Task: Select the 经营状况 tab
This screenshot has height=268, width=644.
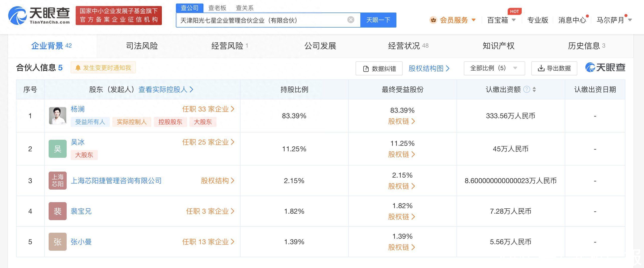Action: point(408,46)
